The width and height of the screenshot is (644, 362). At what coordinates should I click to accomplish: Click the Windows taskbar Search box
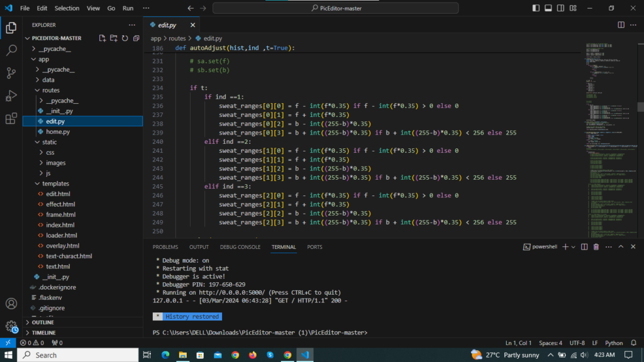(x=78, y=355)
